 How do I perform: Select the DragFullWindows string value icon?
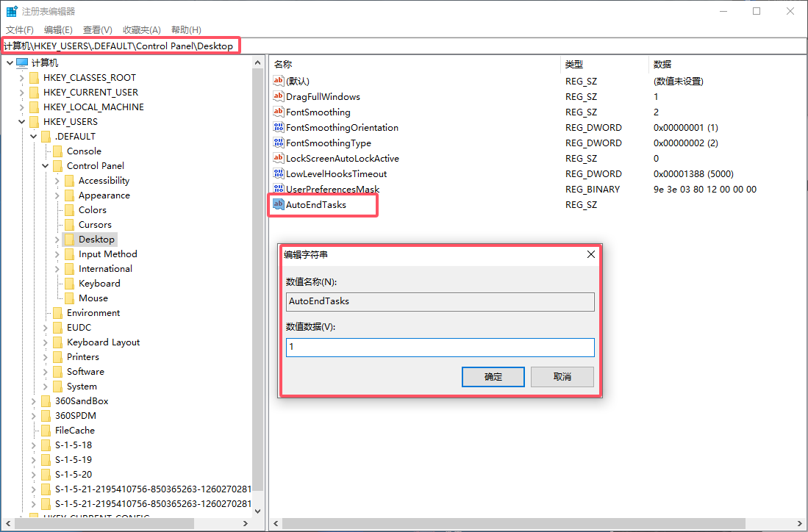pos(279,96)
